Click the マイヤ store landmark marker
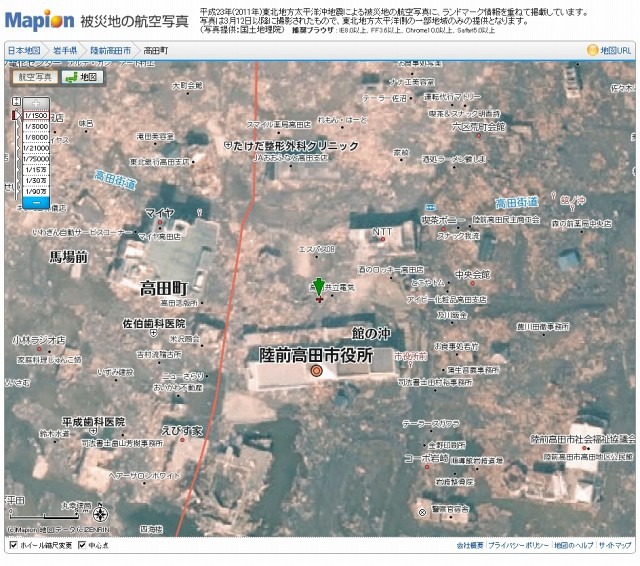Screen dimensions: 640x566 [x=160, y=223]
